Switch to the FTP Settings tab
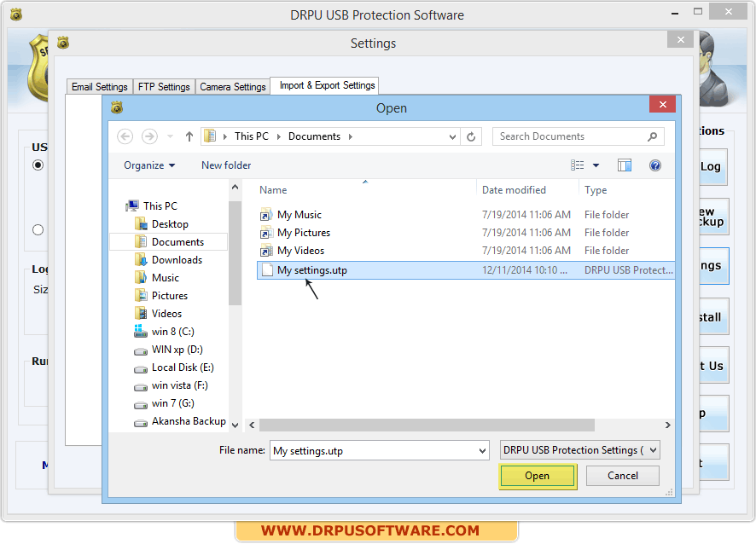Image resolution: width=756 pixels, height=544 pixels. tap(164, 87)
